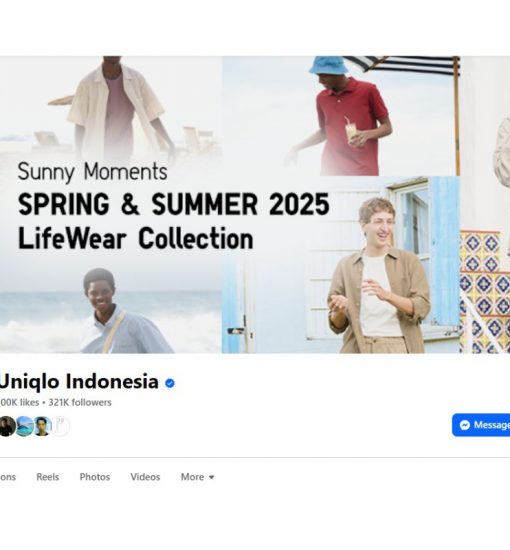Expand the More tab menu
Viewport: 510px width, 550px height.
click(197, 477)
